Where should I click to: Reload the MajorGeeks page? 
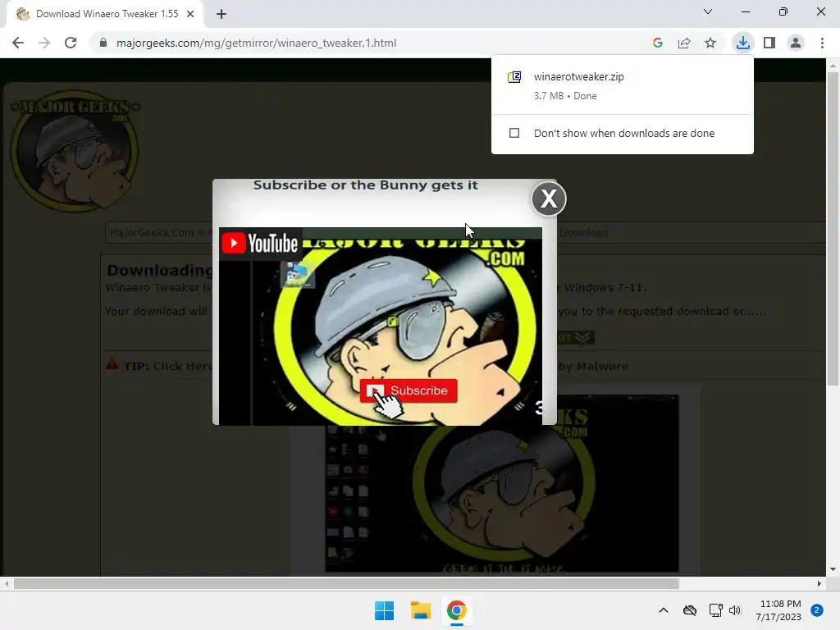pyautogui.click(x=71, y=43)
